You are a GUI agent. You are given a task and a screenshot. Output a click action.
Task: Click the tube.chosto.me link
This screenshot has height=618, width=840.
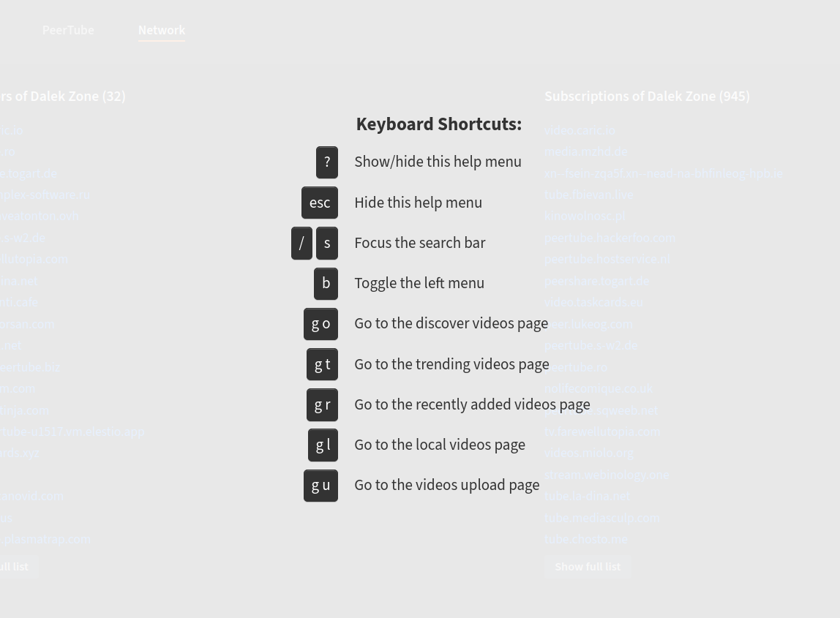(586, 539)
